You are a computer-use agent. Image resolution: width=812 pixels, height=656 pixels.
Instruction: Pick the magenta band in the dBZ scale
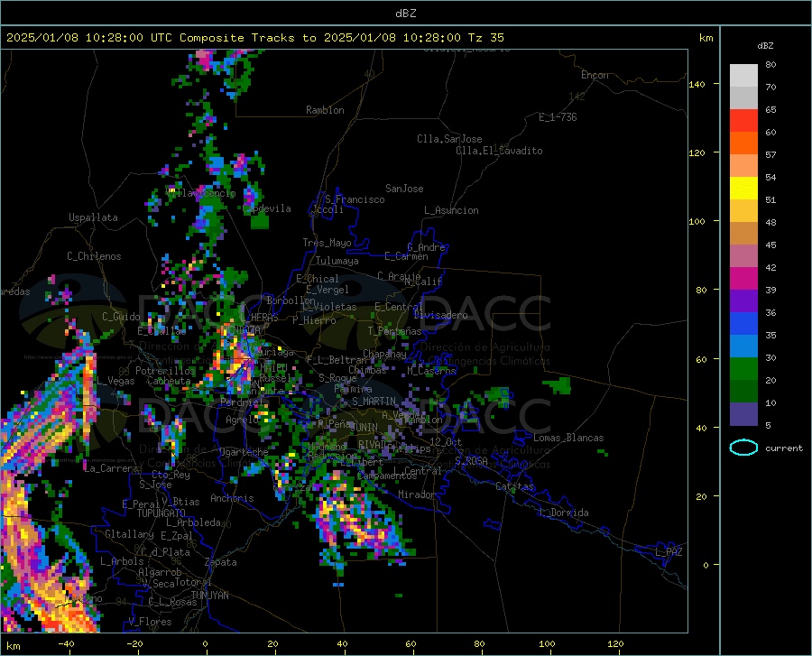(x=743, y=279)
